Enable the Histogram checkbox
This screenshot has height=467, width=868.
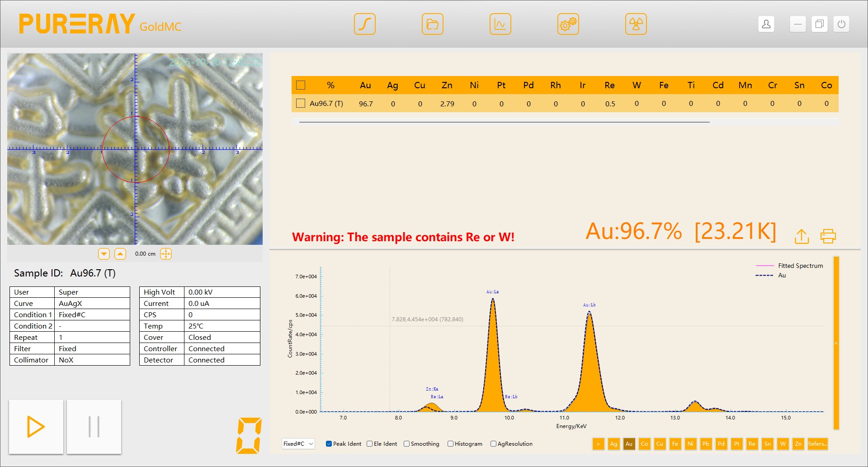click(x=450, y=444)
